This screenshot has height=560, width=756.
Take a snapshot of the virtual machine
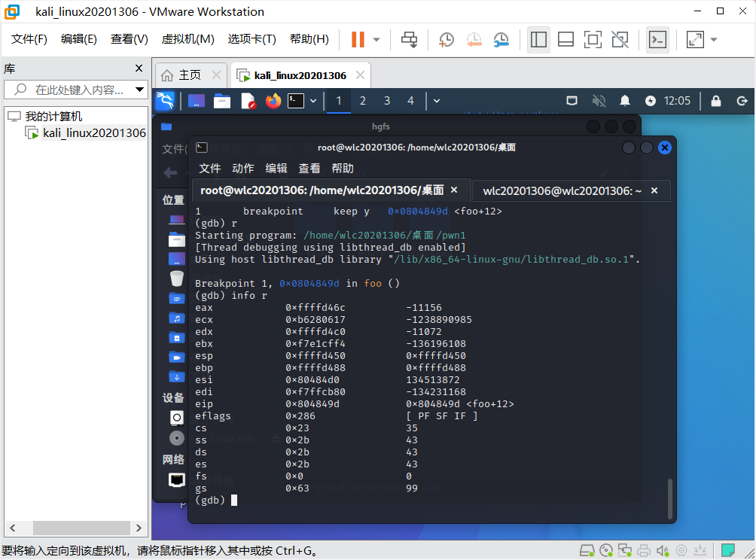click(x=447, y=40)
